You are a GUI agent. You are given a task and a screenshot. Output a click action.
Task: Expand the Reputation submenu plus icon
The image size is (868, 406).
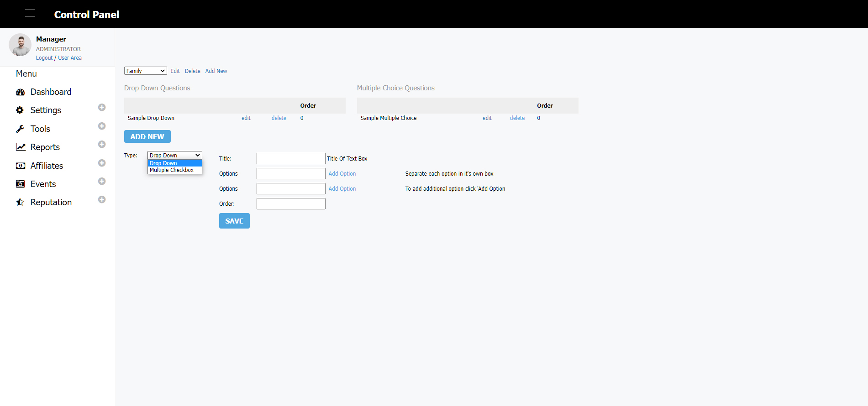pos(102,199)
